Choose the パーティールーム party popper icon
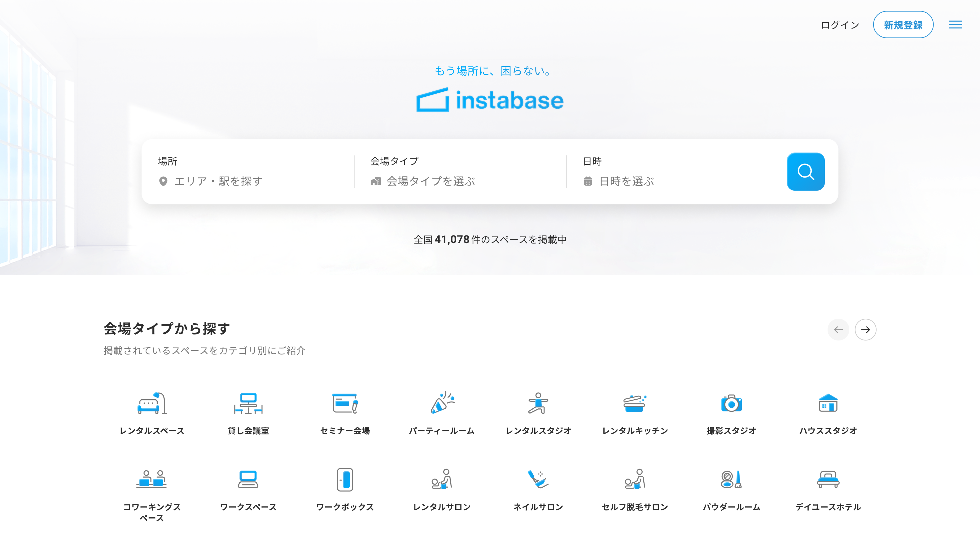 pyautogui.click(x=442, y=403)
